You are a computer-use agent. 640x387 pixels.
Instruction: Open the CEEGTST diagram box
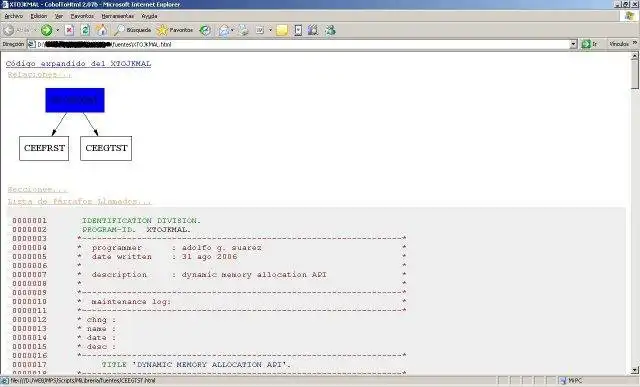pos(106,148)
